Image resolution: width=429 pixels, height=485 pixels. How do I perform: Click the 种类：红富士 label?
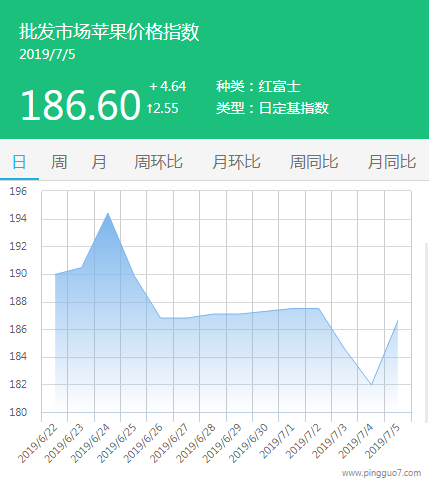click(x=258, y=86)
